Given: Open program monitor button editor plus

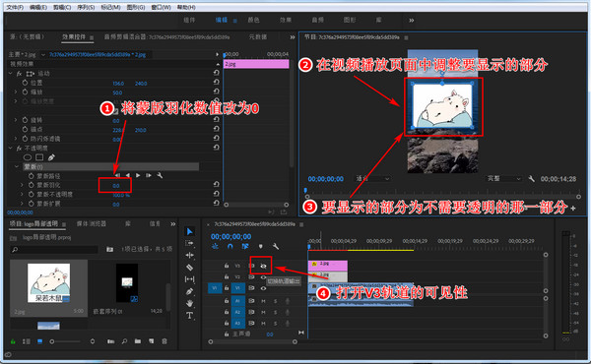Looking at the screenshot, I should click(x=573, y=209).
